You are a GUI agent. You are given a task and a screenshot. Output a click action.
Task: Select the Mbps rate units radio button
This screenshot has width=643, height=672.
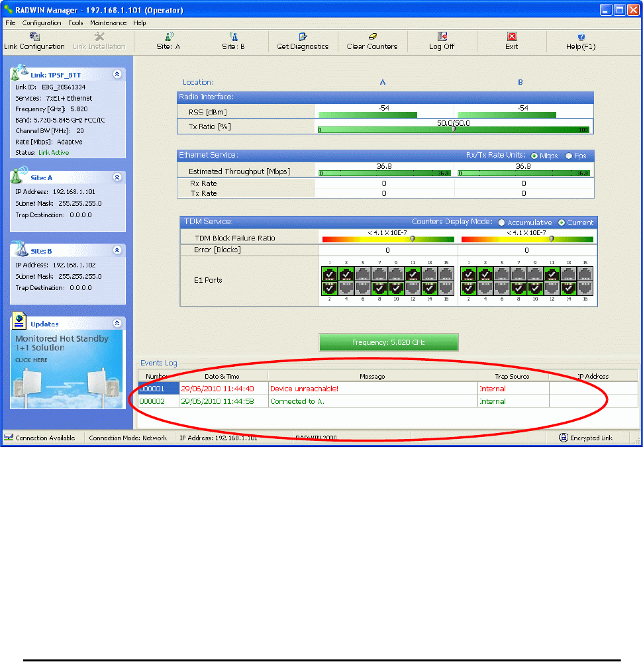[534, 156]
